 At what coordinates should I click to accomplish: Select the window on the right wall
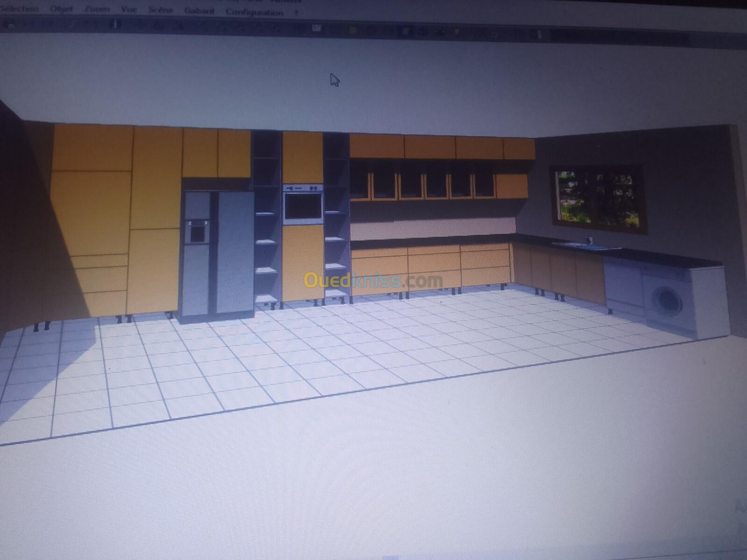[x=599, y=199]
